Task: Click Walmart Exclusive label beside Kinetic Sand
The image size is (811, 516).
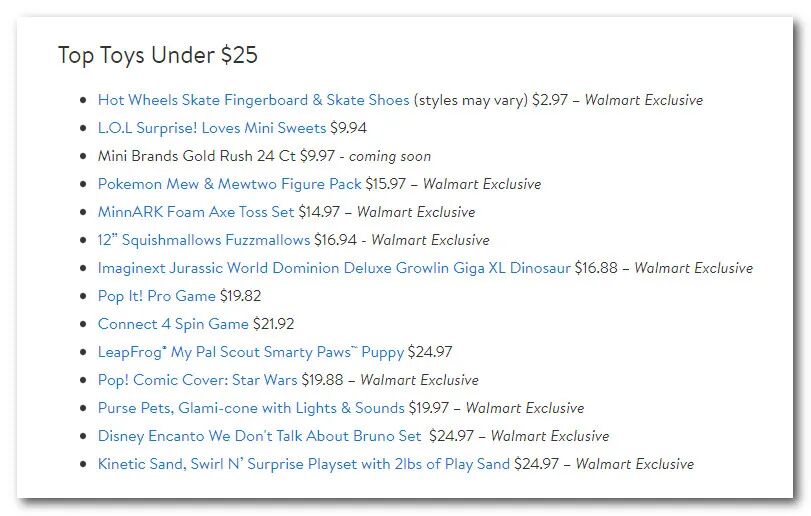Action: tap(634, 464)
